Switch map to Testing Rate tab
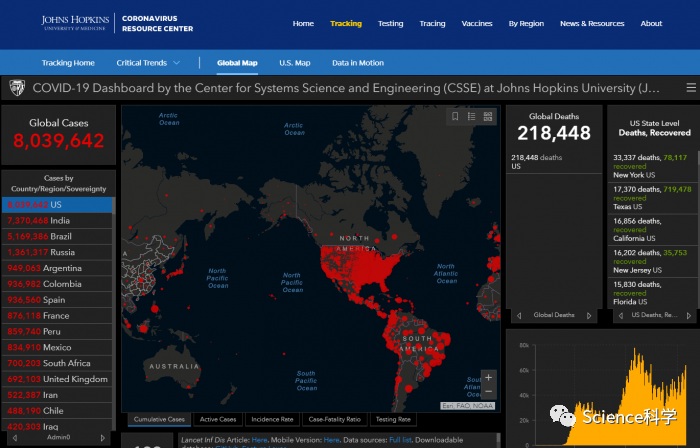700x448 pixels. (393, 419)
